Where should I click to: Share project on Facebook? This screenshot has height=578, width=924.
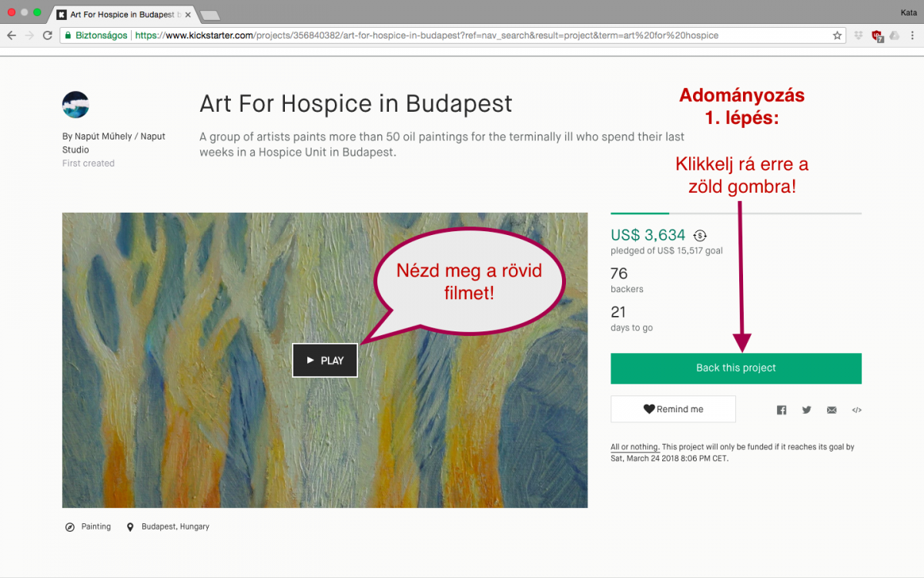[x=782, y=410]
